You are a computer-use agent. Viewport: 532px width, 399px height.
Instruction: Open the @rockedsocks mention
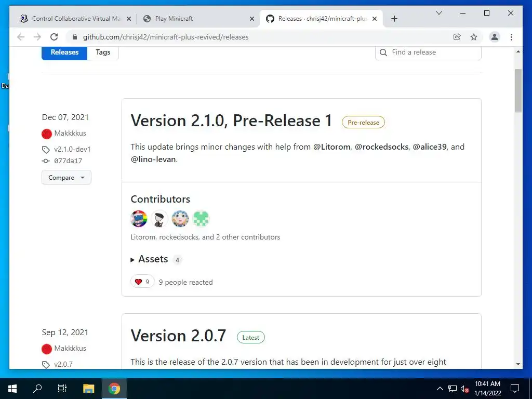click(382, 147)
